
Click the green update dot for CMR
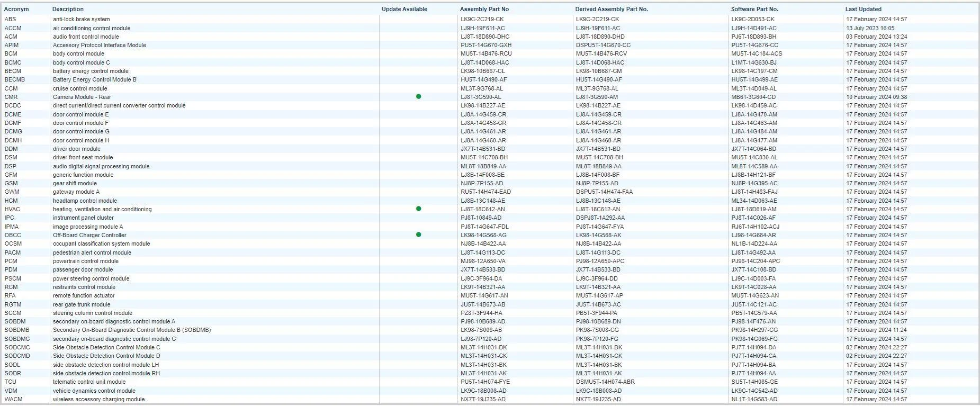[418, 97]
